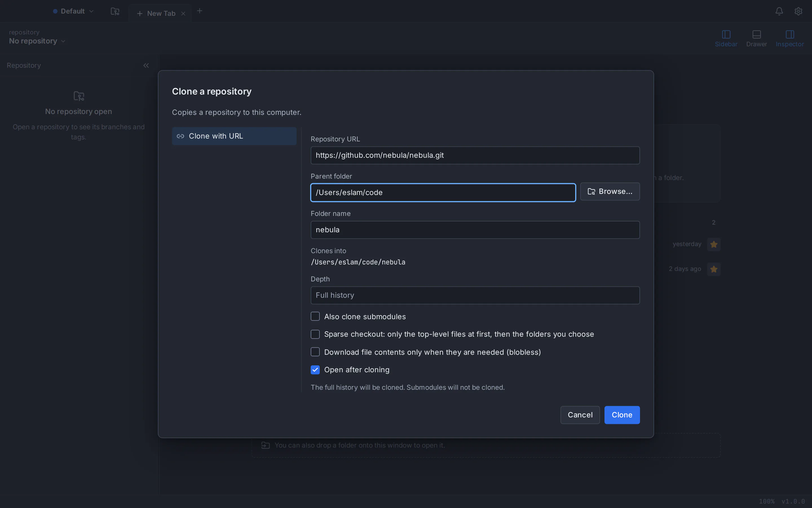Click the 100% zoom status entry
Viewport: 812px width, 508px height.
point(767,502)
